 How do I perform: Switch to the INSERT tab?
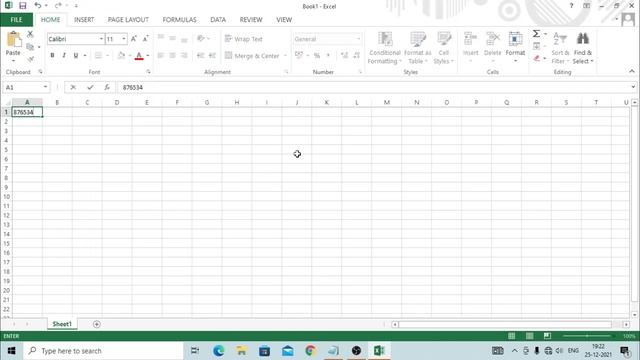[x=84, y=20]
